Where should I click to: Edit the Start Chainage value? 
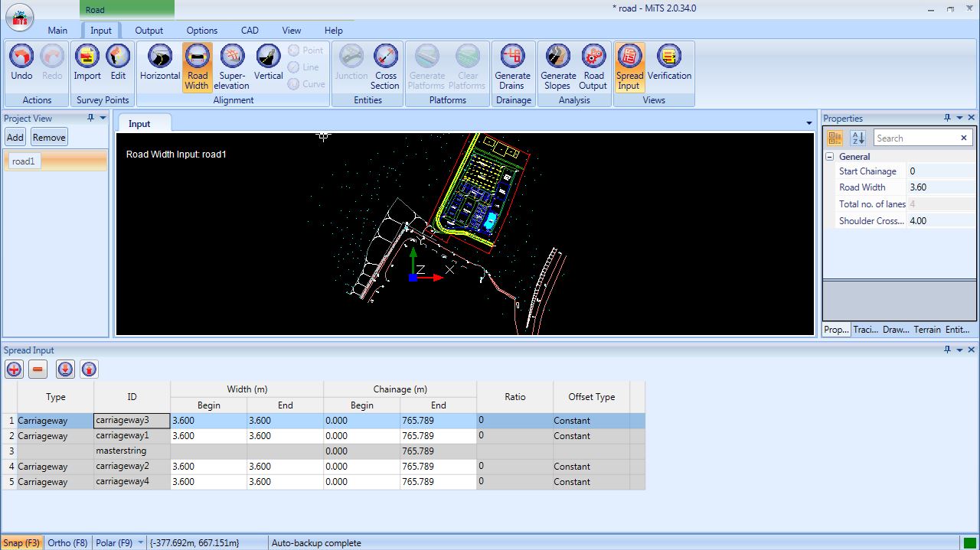(x=941, y=171)
